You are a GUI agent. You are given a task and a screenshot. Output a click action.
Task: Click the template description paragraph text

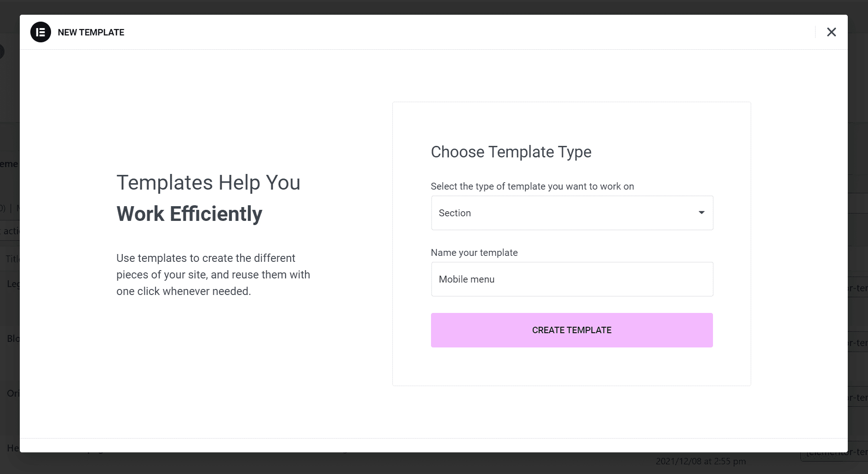click(x=213, y=274)
